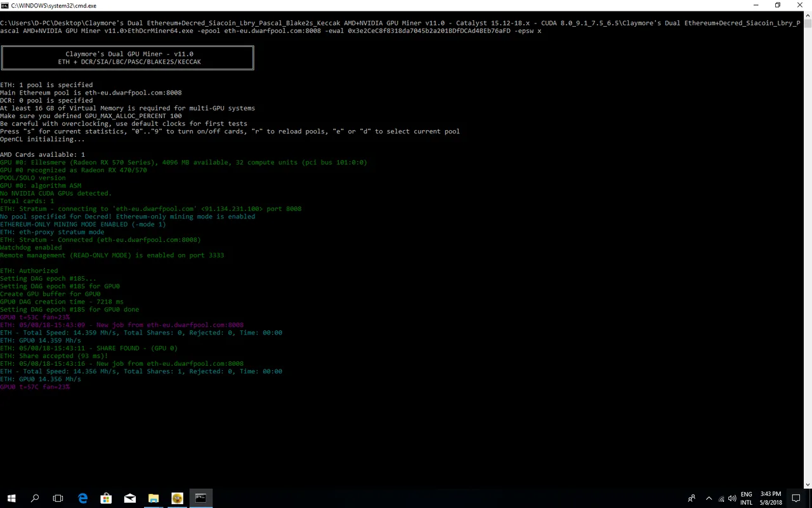Click line 'ETH: Share accepted (93 ms)!'

coord(54,356)
